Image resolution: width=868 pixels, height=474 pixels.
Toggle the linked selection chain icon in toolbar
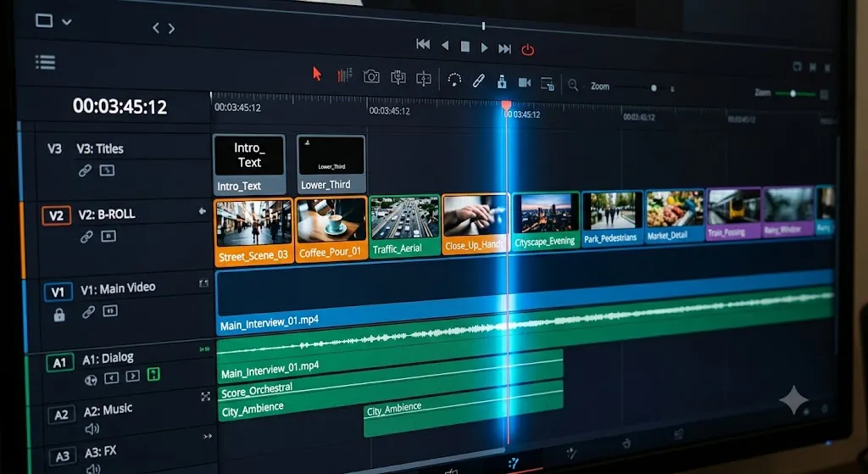click(x=478, y=81)
